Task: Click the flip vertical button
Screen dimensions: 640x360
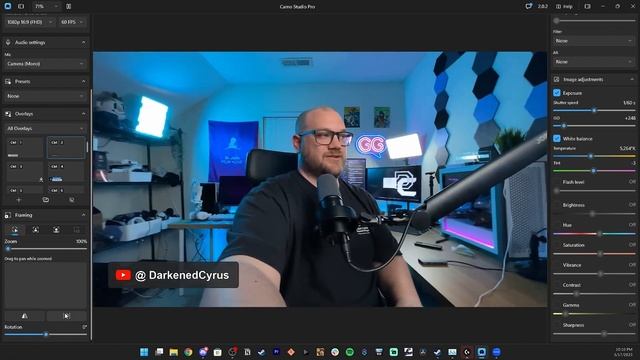Action: click(x=67, y=316)
